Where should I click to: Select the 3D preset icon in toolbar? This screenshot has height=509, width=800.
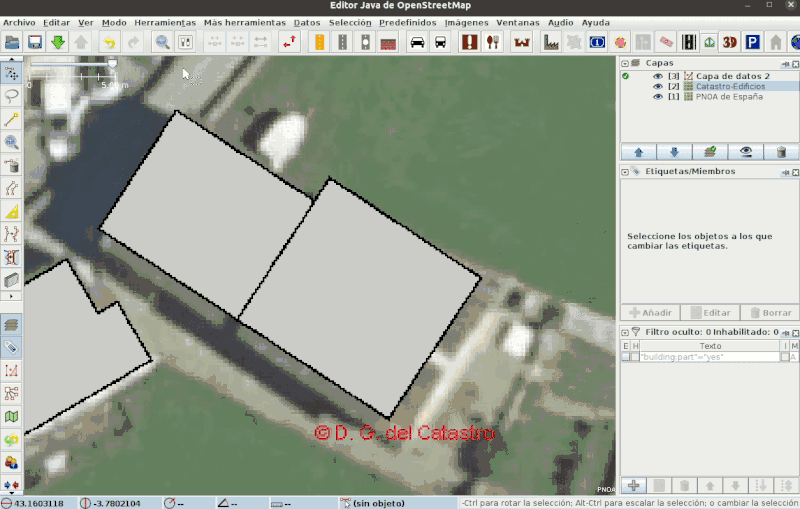[x=730, y=42]
